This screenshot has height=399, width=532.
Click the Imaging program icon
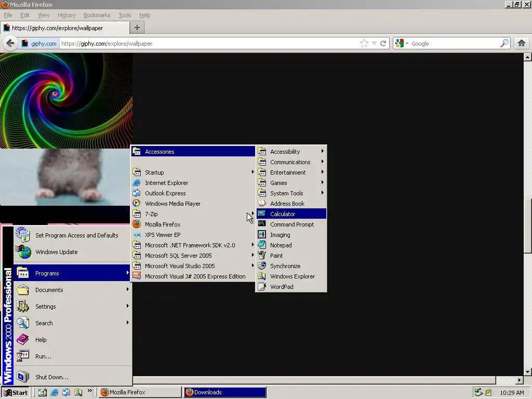click(262, 234)
